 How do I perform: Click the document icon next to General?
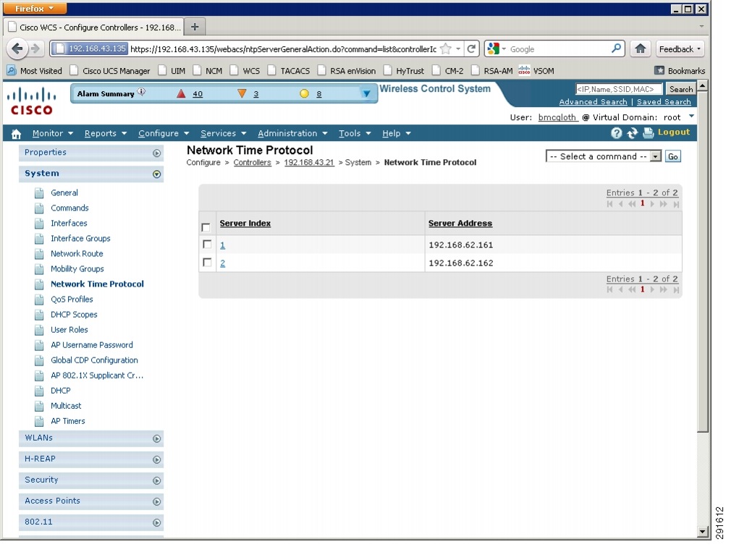pyautogui.click(x=39, y=193)
